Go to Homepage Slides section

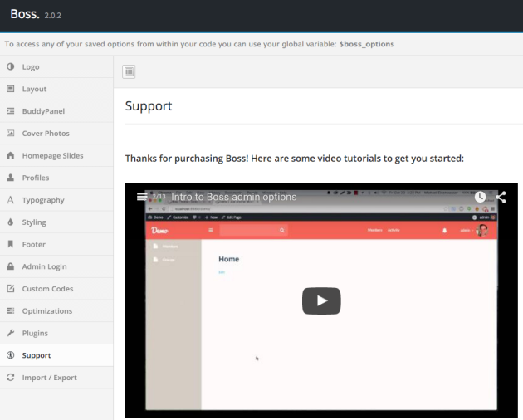point(56,155)
